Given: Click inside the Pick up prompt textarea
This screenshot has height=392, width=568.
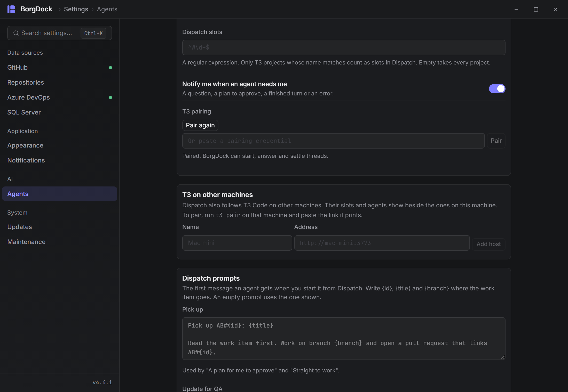Looking at the screenshot, I should tap(344, 339).
